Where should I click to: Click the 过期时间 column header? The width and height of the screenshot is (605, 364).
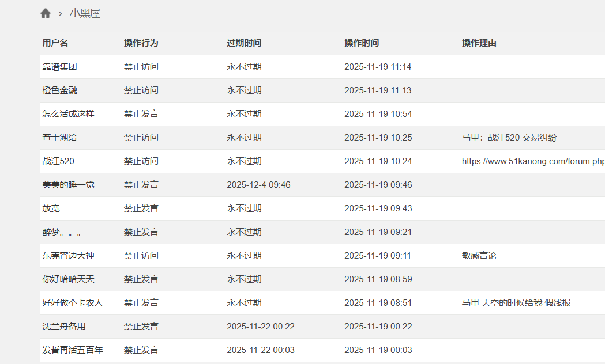tap(244, 43)
